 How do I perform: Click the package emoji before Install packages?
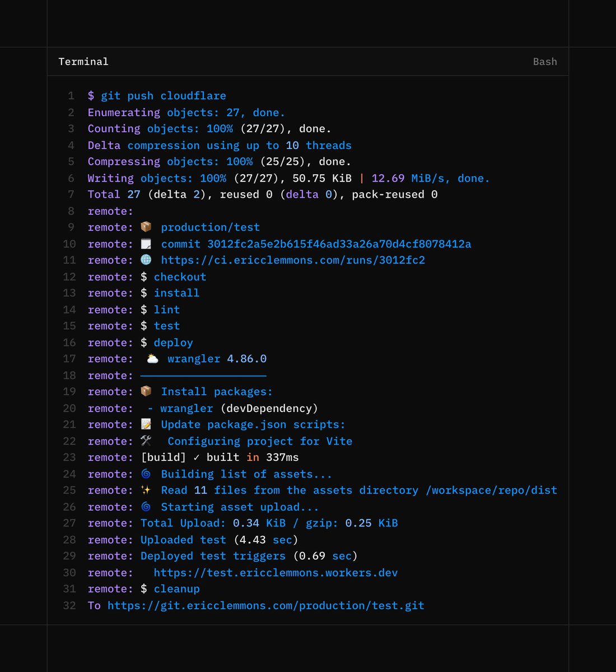(x=146, y=392)
